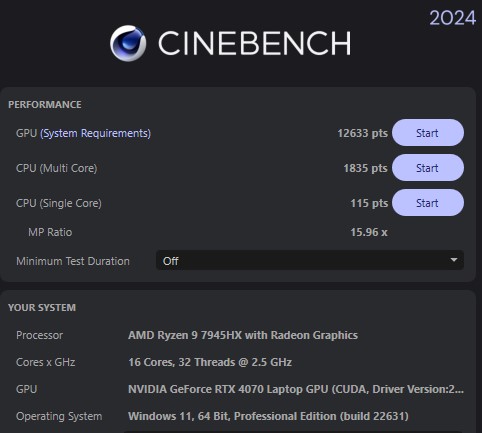Click the Multi Core score 1835 pts

pyautogui.click(x=365, y=168)
